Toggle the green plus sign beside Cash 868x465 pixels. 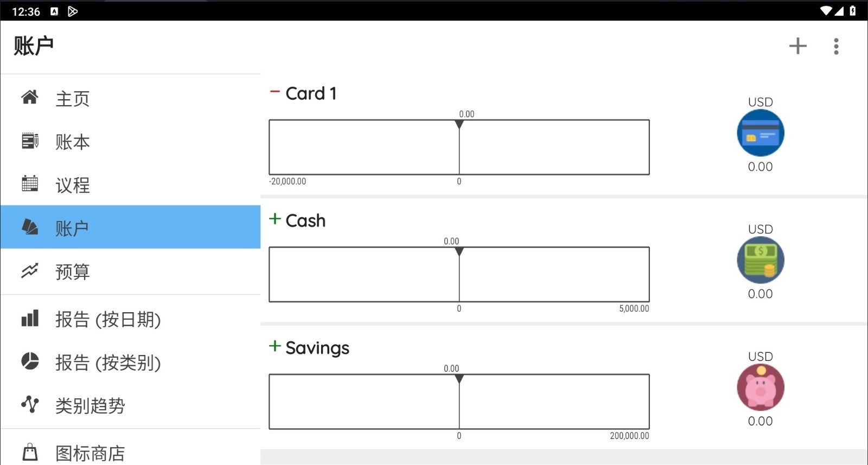275,219
